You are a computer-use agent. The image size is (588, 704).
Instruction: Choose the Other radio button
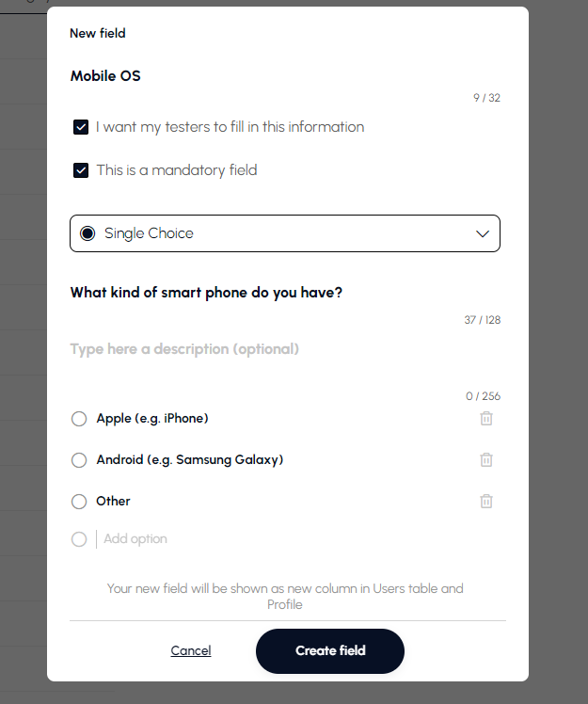[x=79, y=502]
